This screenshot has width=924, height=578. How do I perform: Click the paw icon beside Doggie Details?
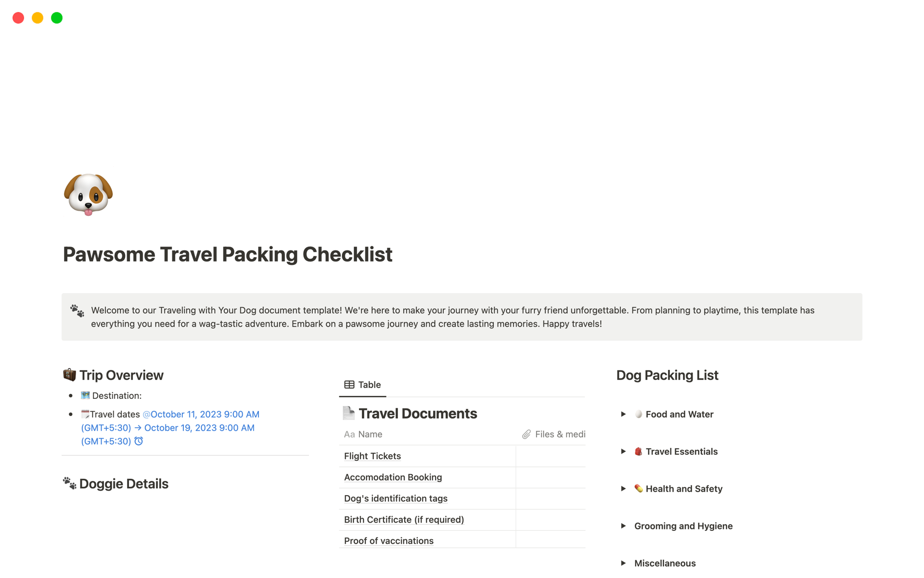click(70, 483)
